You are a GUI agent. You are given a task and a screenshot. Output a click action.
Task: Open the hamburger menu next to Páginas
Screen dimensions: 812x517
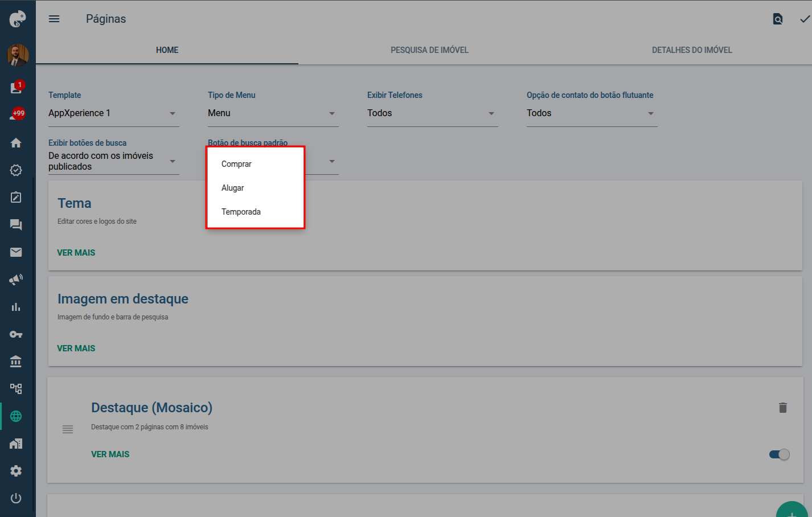[54, 19]
